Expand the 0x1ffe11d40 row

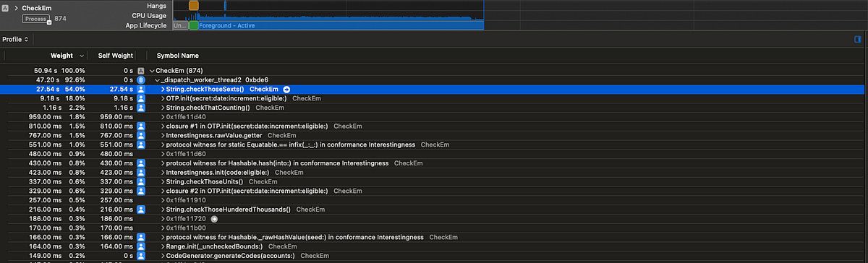click(162, 116)
